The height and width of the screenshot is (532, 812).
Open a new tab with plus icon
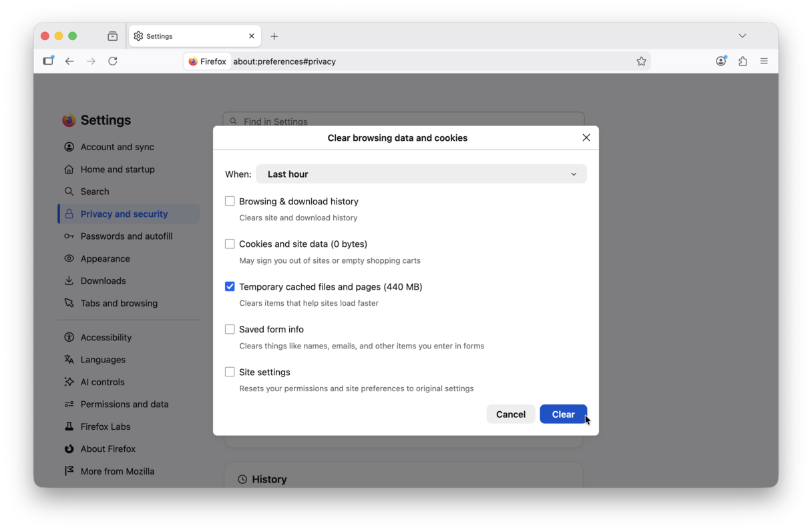[274, 36]
